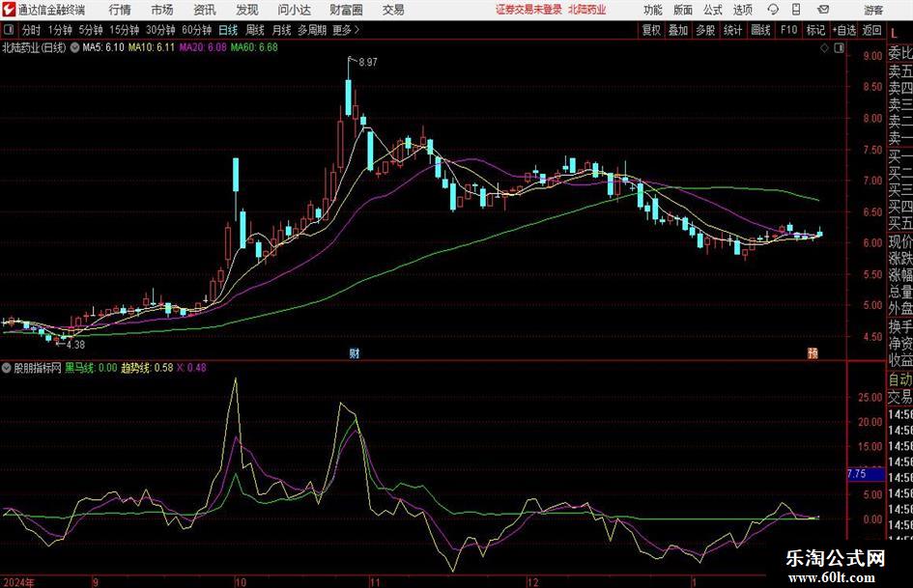Image resolution: width=913 pixels, height=588 pixels.
Task: Open the mobile phone icon in title bar
Action: pyautogui.click(x=796, y=10)
